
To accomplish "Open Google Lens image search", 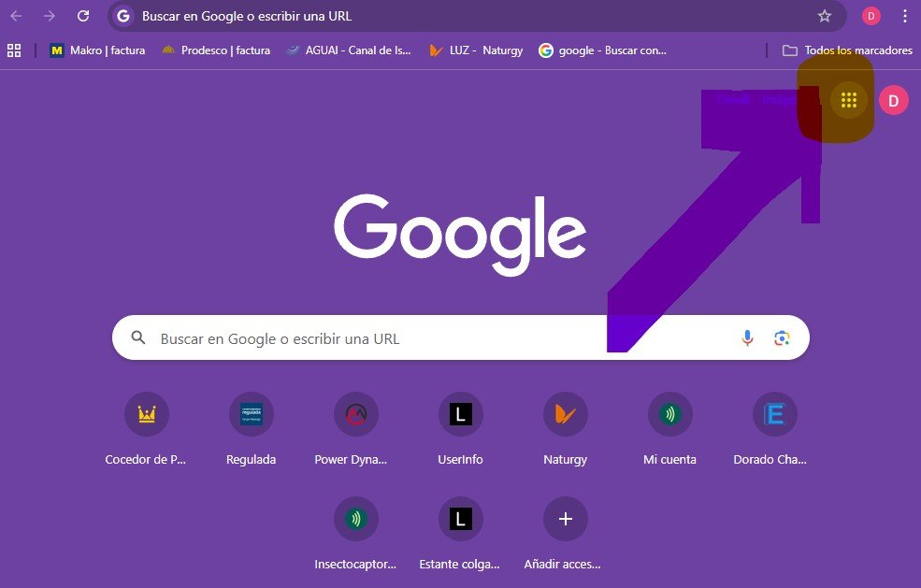I will coord(782,337).
